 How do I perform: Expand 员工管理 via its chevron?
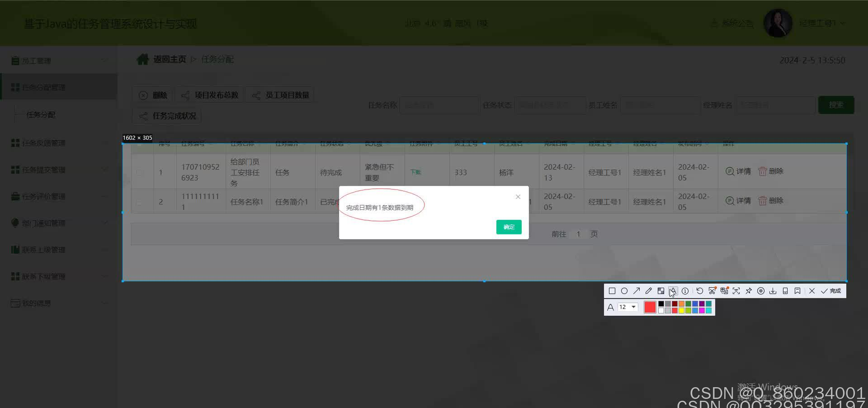pyautogui.click(x=104, y=61)
